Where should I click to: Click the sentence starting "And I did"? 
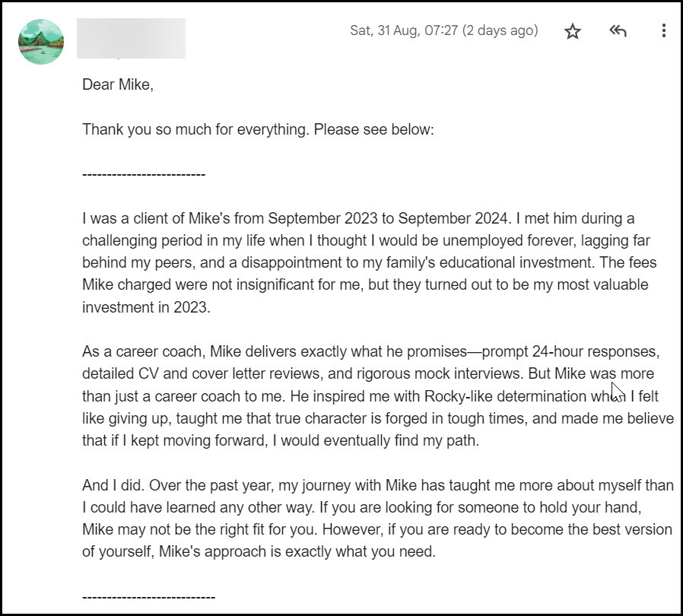(x=116, y=485)
